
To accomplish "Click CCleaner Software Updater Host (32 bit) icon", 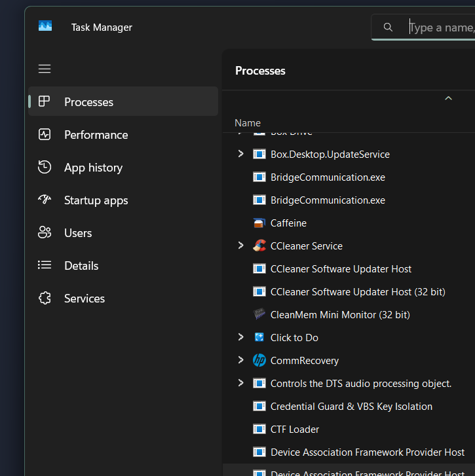I will [259, 292].
